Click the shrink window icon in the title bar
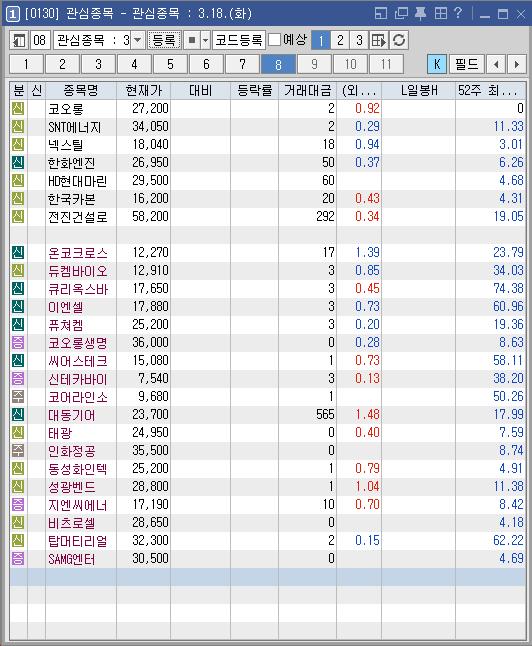The height and width of the screenshot is (646, 532). point(381,14)
